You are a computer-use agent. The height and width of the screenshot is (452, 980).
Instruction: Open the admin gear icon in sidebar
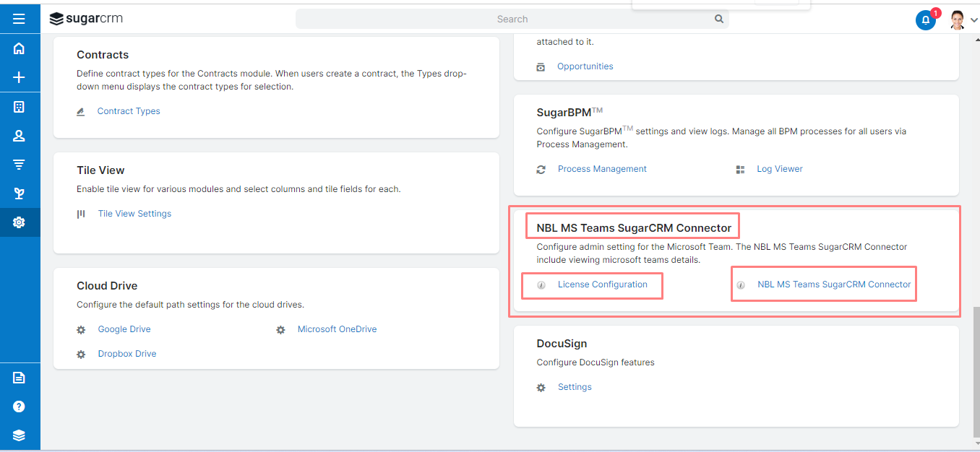pyautogui.click(x=20, y=222)
